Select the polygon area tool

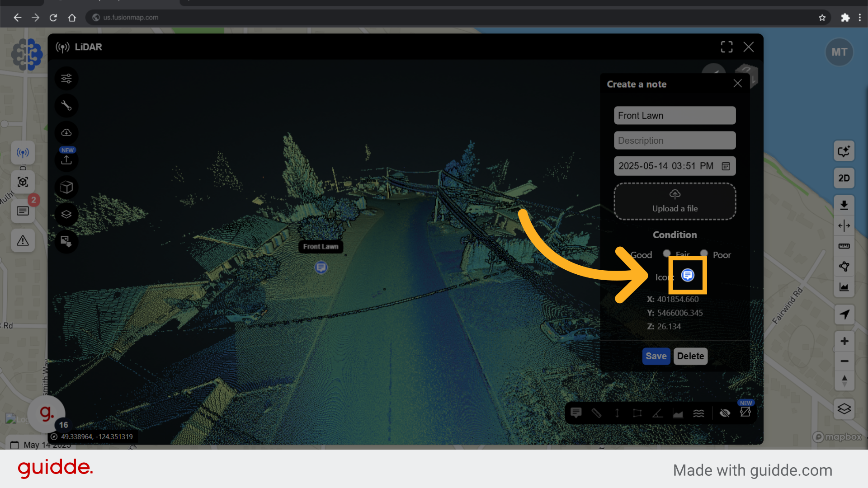[637, 413]
